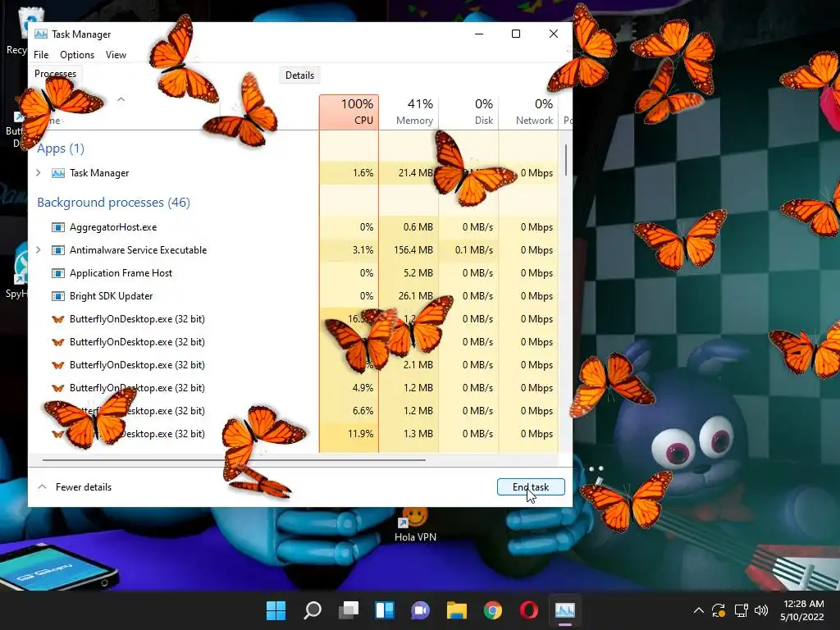Click the Antimalware Service Executable icon
Viewport: 840px width, 630px height.
[58, 250]
